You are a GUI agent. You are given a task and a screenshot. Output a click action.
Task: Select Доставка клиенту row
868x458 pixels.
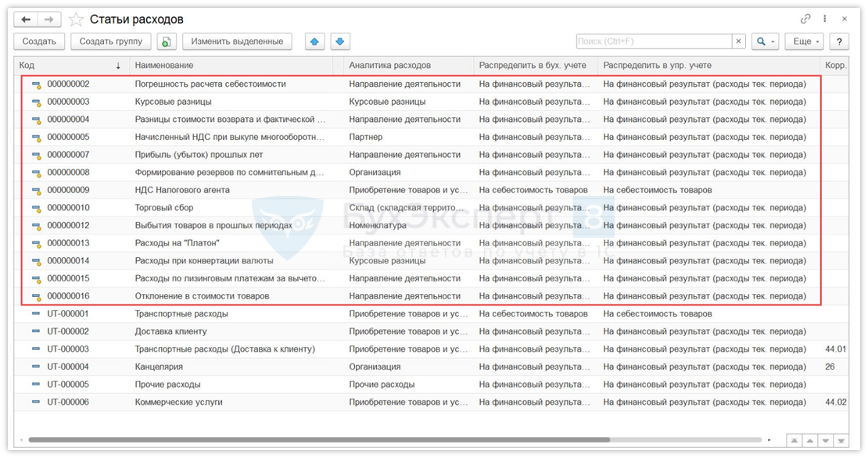click(x=431, y=331)
